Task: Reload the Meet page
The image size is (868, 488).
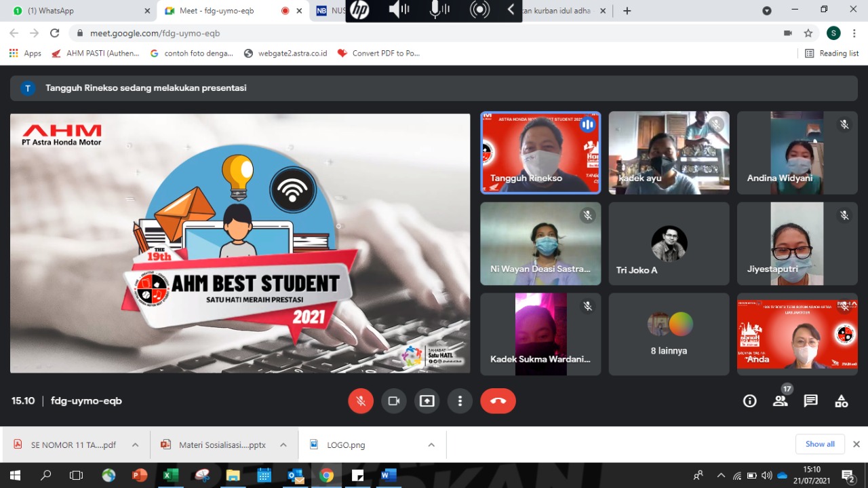Action: (x=55, y=33)
